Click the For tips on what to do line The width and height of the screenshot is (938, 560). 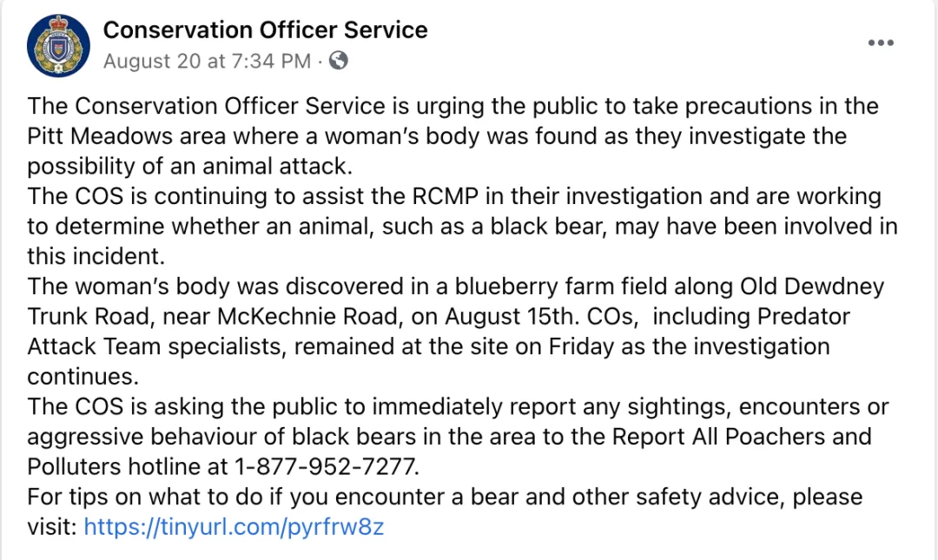click(x=445, y=497)
